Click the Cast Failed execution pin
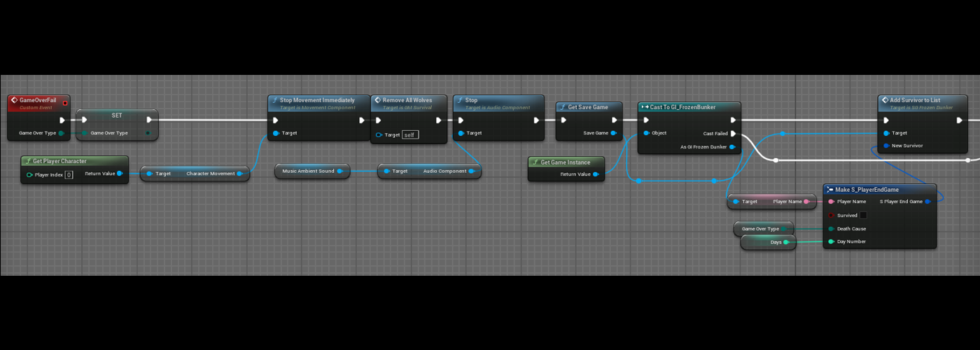The image size is (980, 350). click(733, 133)
